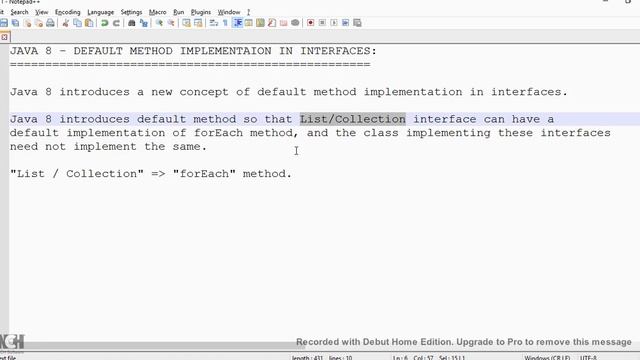Start macro recording with red dot icon

(310, 23)
